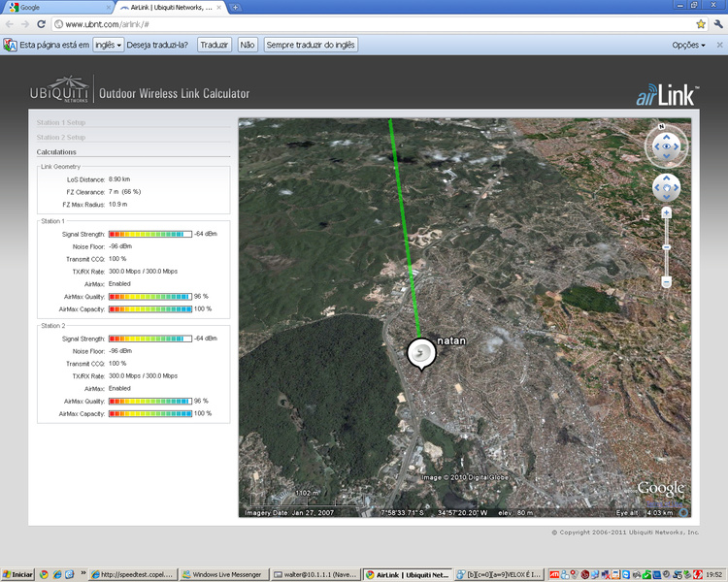
Task: Pan map right with hand control arrow
Action: (677, 187)
